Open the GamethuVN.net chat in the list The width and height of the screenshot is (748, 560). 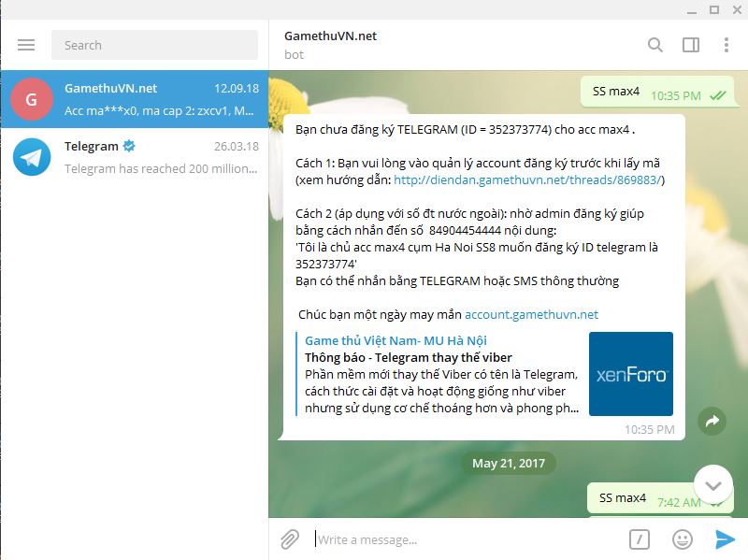[x=135, y=99]
